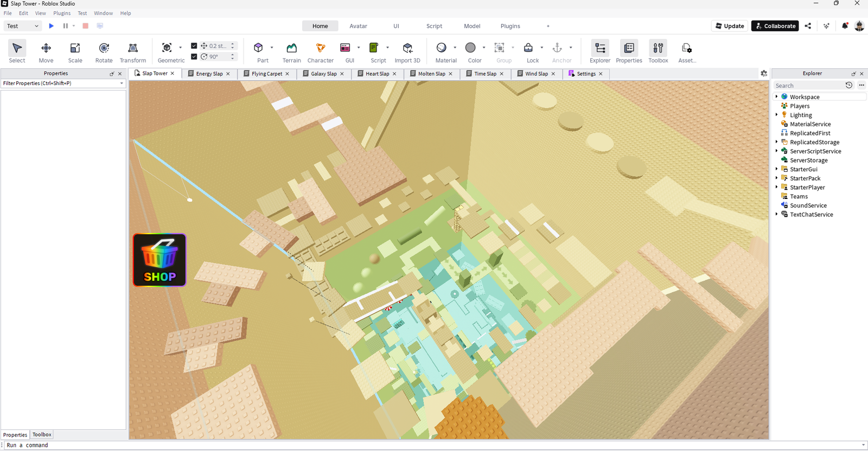Start playtest with the Play button
Viewport: 868px width, 463px height.
pos(52,25)
